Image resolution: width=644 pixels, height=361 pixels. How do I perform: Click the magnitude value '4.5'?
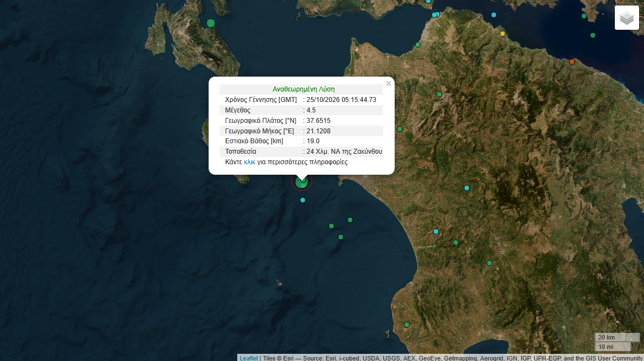(311, 110)
